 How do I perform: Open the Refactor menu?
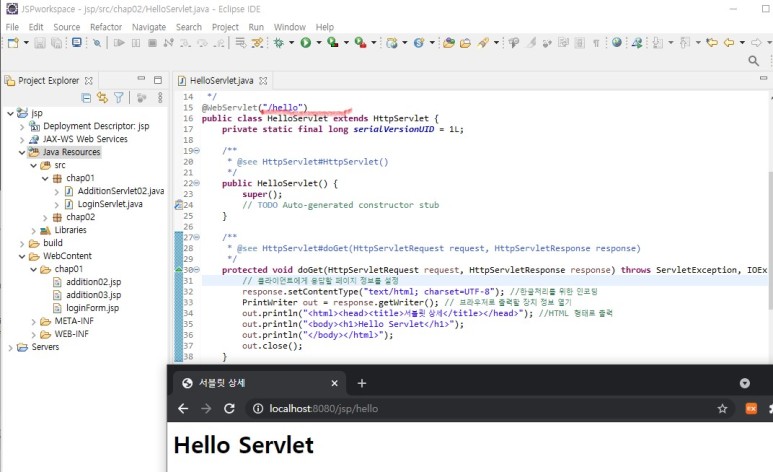[x=105, y=27]
